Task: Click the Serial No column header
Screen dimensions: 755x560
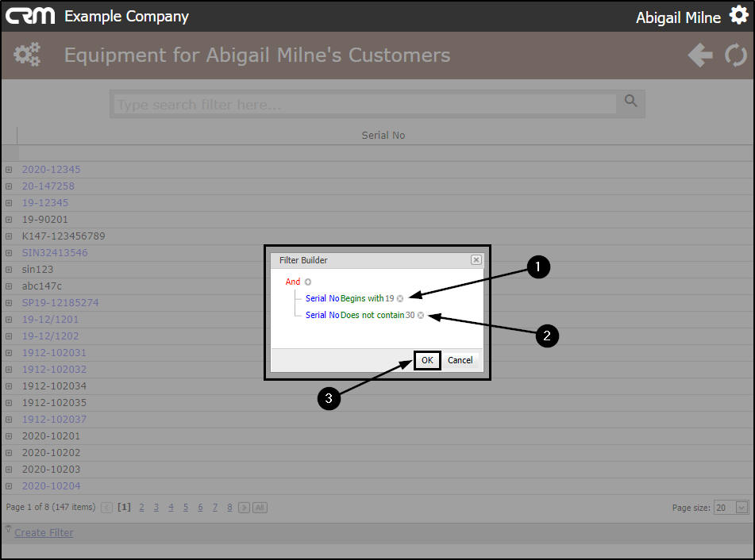Action: (383, 136)
